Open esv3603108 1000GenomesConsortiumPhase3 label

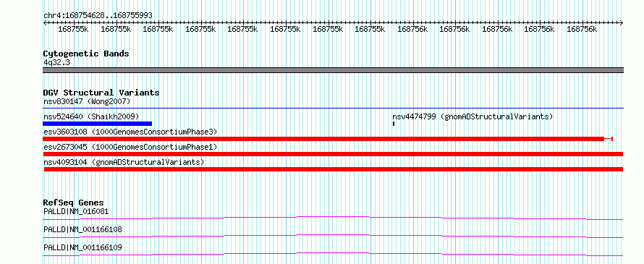(x=130, y=132)
